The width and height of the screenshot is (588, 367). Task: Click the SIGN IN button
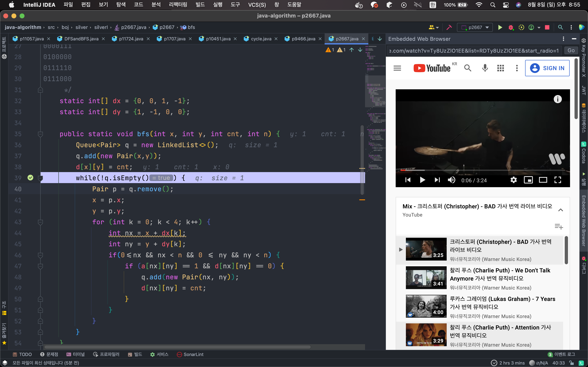pos(547,68)
